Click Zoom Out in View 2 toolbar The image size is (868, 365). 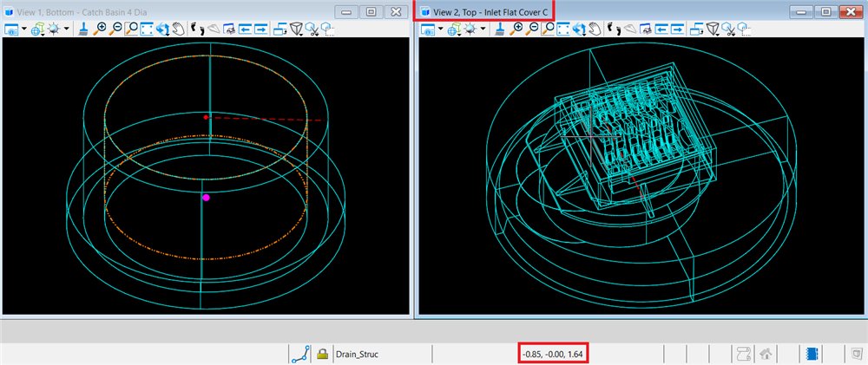point(532,29)
